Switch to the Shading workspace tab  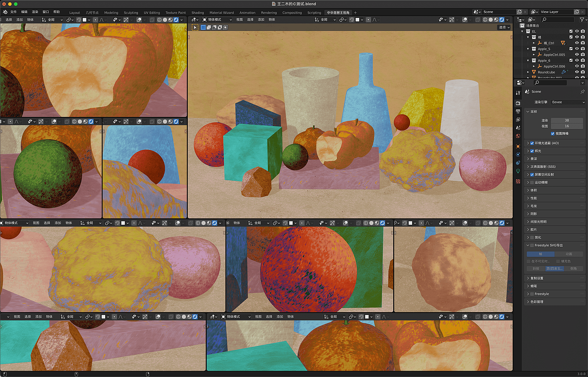click(x=198, y=12)
